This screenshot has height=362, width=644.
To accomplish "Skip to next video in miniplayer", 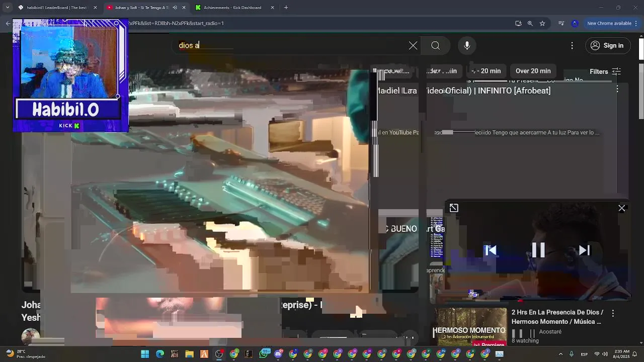I will pos(584,250).
